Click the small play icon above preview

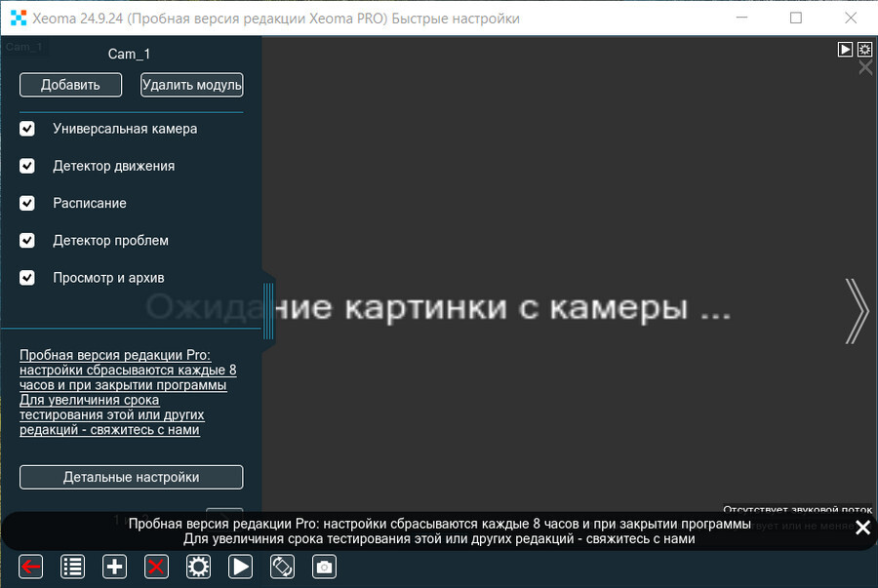click(845, 49)
